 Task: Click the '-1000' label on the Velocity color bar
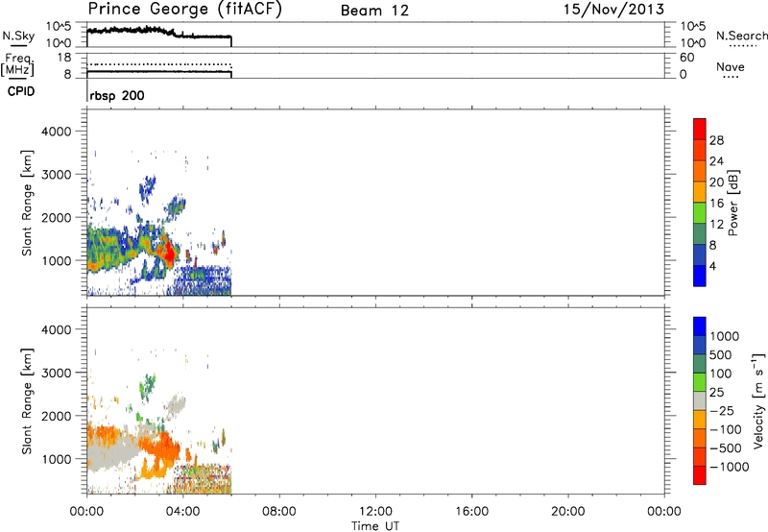(x=730, y=467)
